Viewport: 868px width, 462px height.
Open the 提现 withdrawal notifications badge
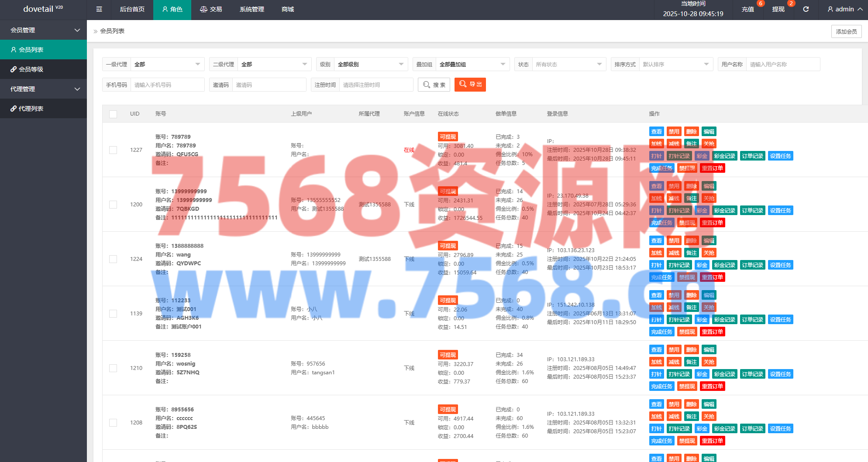[778, 9]
